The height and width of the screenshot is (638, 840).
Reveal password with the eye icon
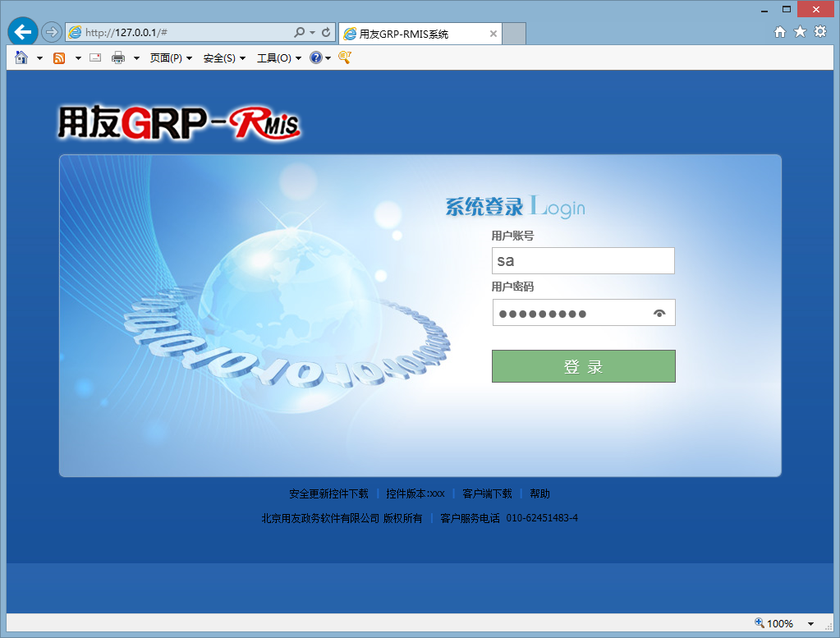click(659, 314)
